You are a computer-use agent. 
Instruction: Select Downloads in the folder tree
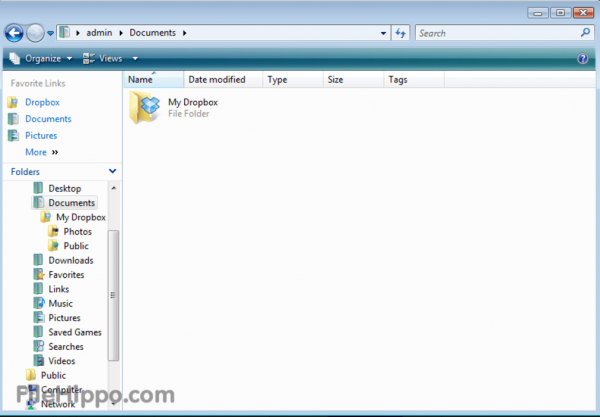coord(71,261)
